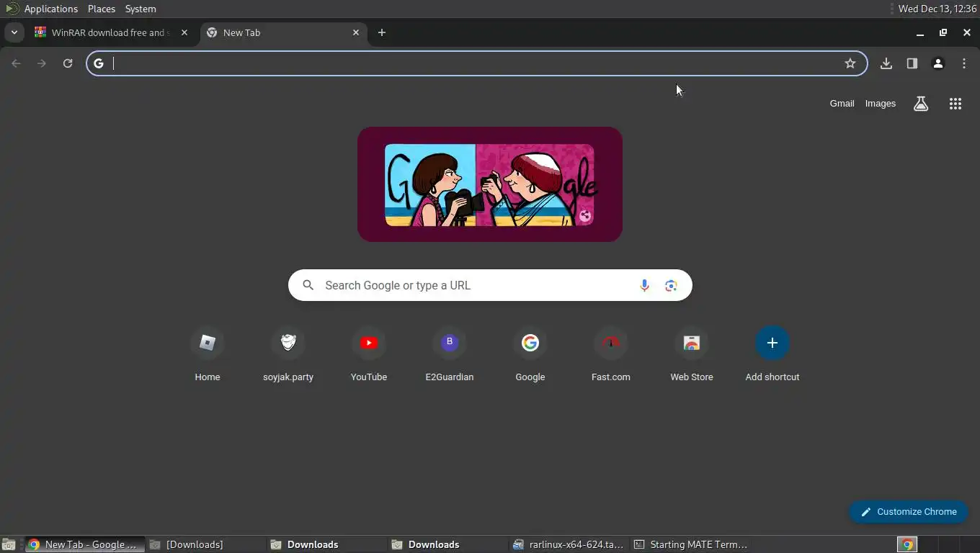Open the Chrome three-dot menu
The image size is (980, 553).
tap(964, 63)
